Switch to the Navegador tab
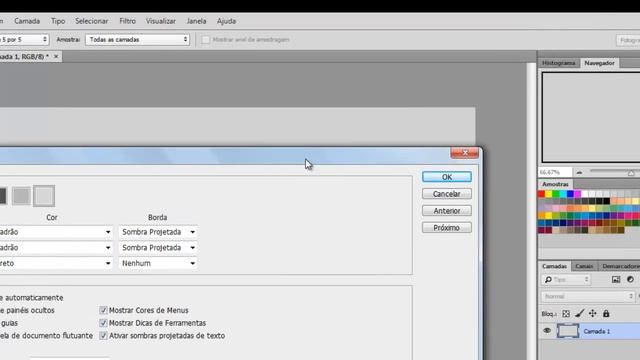 [599, 63]
